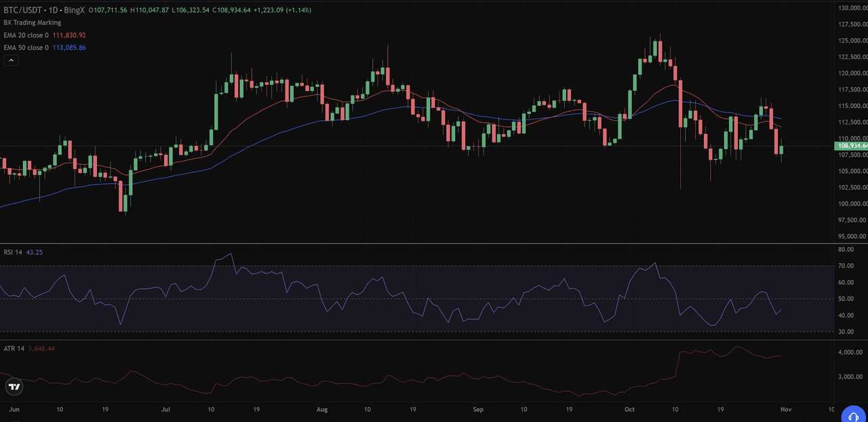This screenshot has width=868, height=422.
Task: Click the Sep label on time axis
Action: [x=478, y=410]
